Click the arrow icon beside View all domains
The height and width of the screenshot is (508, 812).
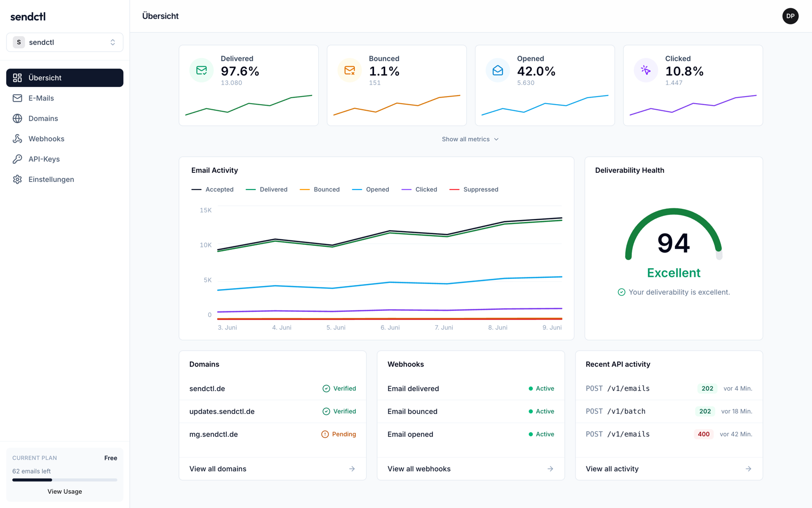pos(352,469)
